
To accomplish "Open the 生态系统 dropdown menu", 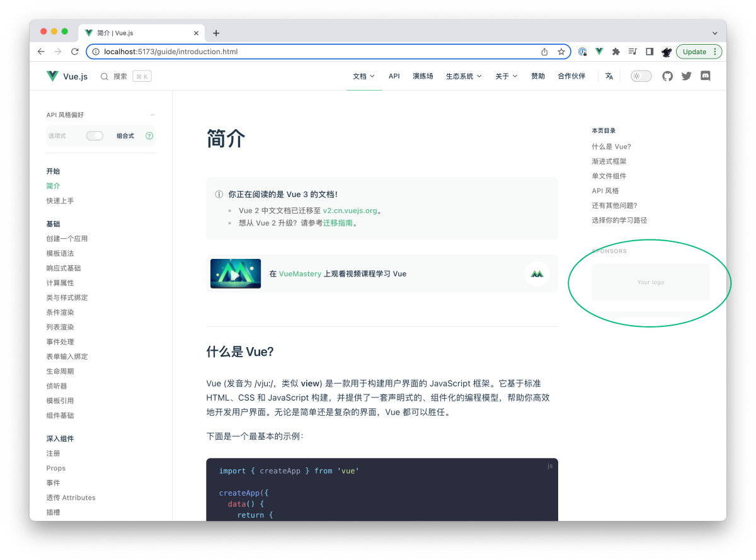I will 464,76.
